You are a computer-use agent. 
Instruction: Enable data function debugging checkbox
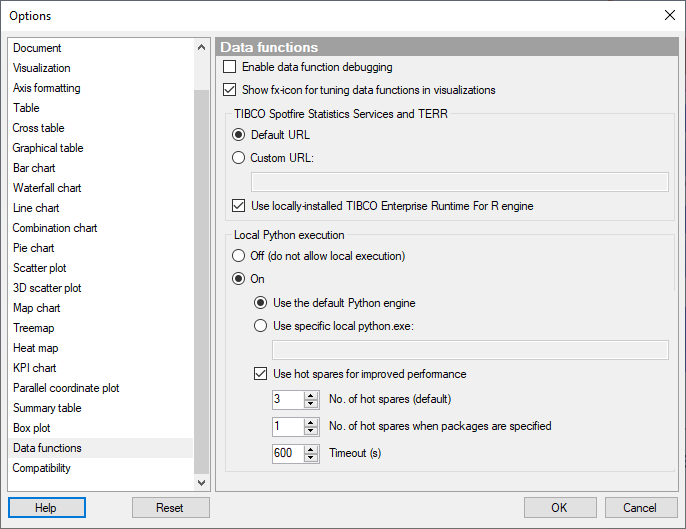click(229, 67)
